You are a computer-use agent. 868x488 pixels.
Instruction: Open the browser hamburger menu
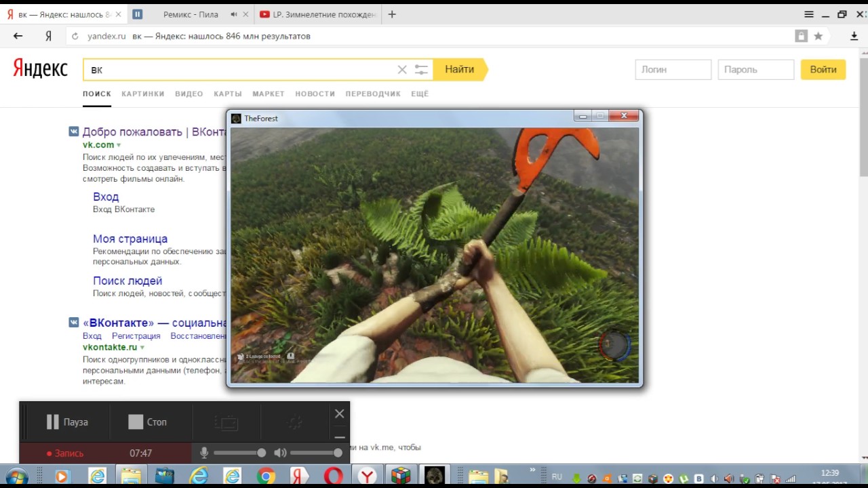(x=809, y=14)
